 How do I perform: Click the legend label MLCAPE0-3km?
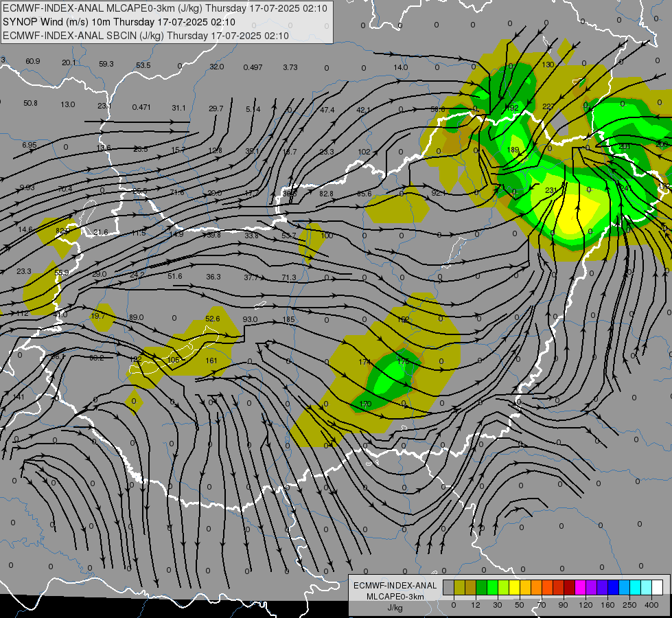395,596
